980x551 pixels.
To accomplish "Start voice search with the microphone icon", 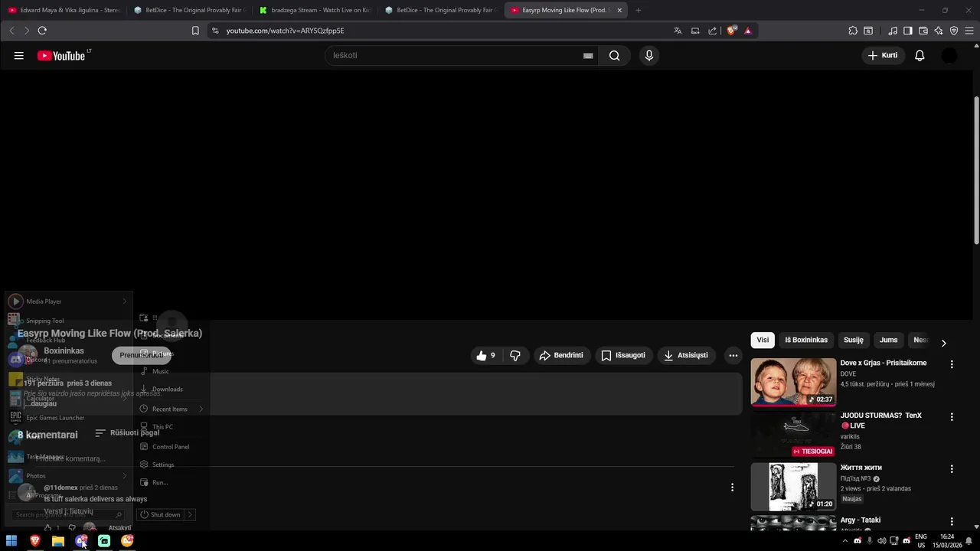I will coord(649,55).
